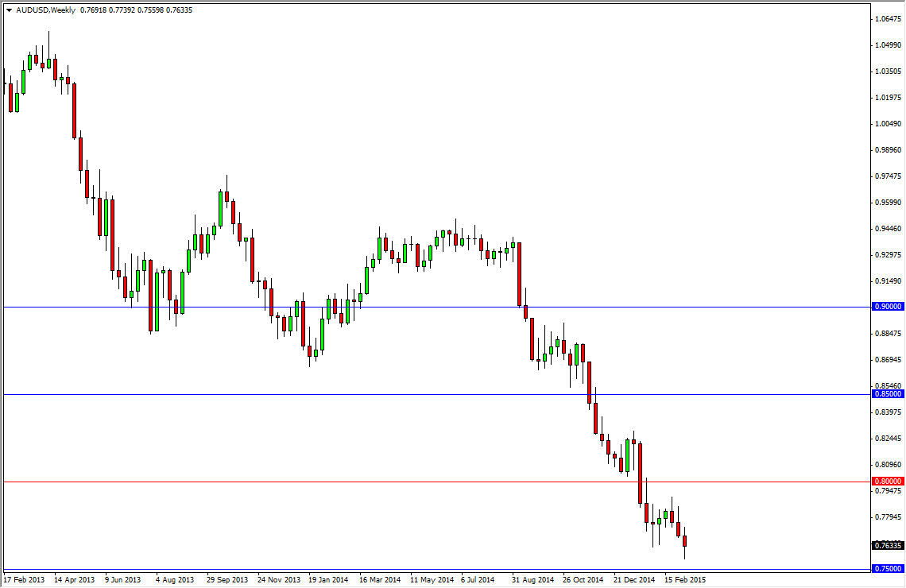Click the blue 0.90000 price level tag
This screenshot has width=906, height=588.
click(x=888, y=306)
